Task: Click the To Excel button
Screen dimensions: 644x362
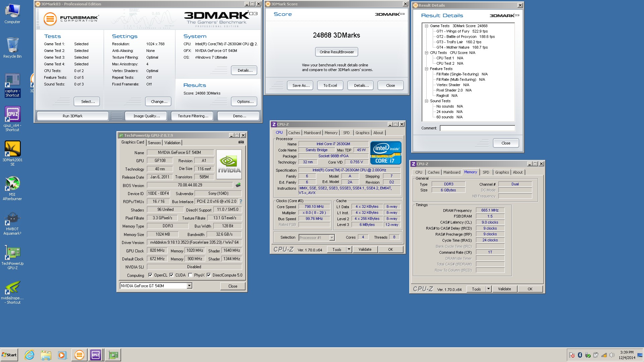Action: click(x=330, y=85)
